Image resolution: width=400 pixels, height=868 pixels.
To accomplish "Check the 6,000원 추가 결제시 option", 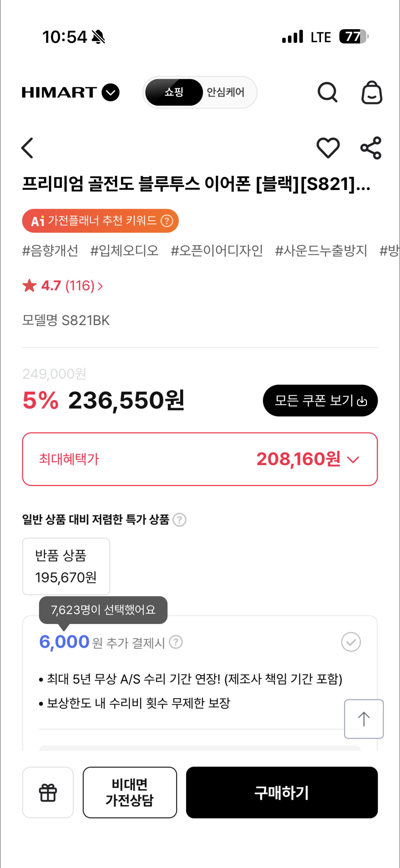I will click(351, 642).
